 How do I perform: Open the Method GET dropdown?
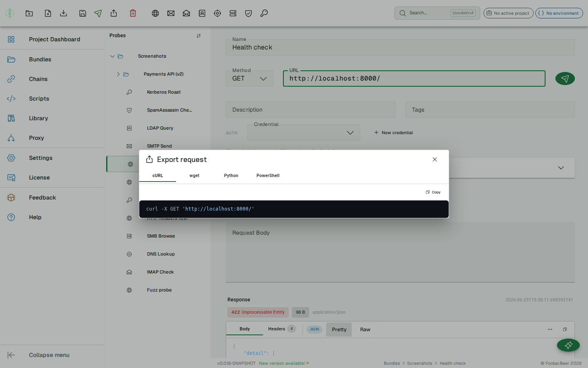[x=249, y=79]
